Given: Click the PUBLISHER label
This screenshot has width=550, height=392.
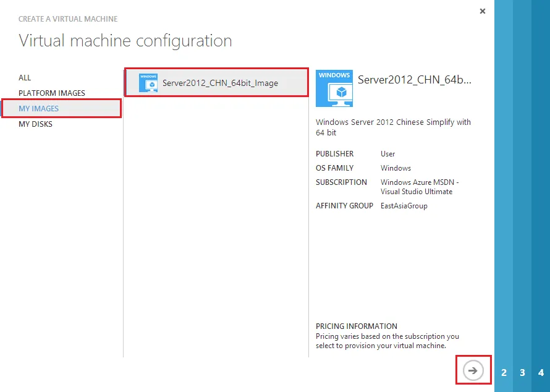Looking at the screenshot, I should [334, 154].
